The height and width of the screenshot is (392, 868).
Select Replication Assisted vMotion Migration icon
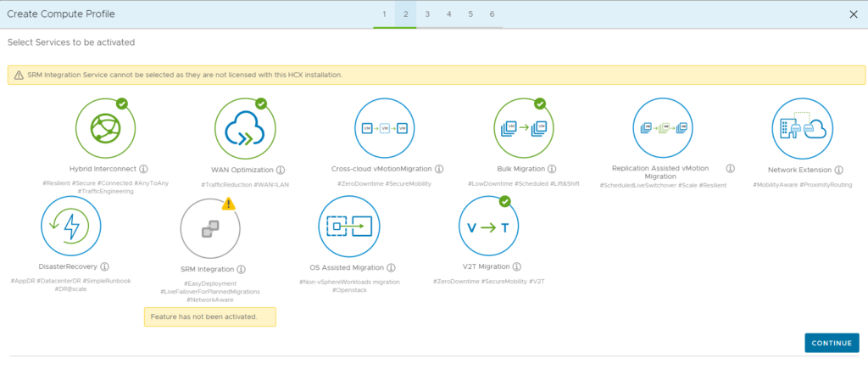663,129
